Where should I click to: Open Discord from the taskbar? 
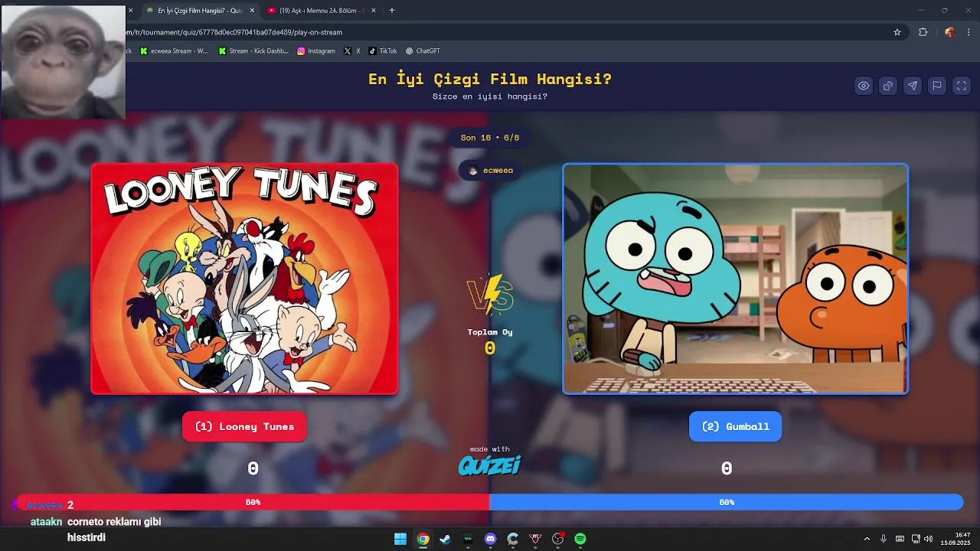(x=491, y=539)
